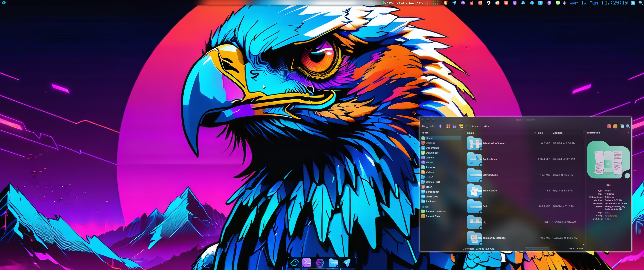Adjust the zoom slider in Dolphin status bar

[545, 249]
